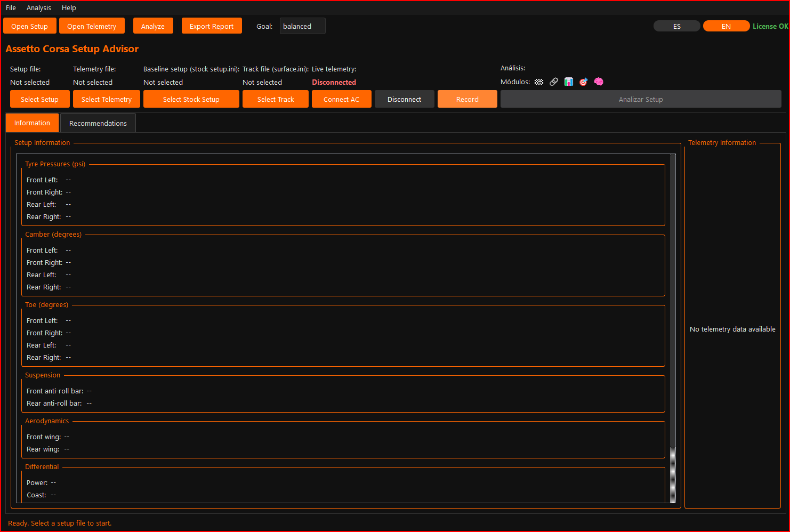Open the Analysis menu

coord(39,8)
